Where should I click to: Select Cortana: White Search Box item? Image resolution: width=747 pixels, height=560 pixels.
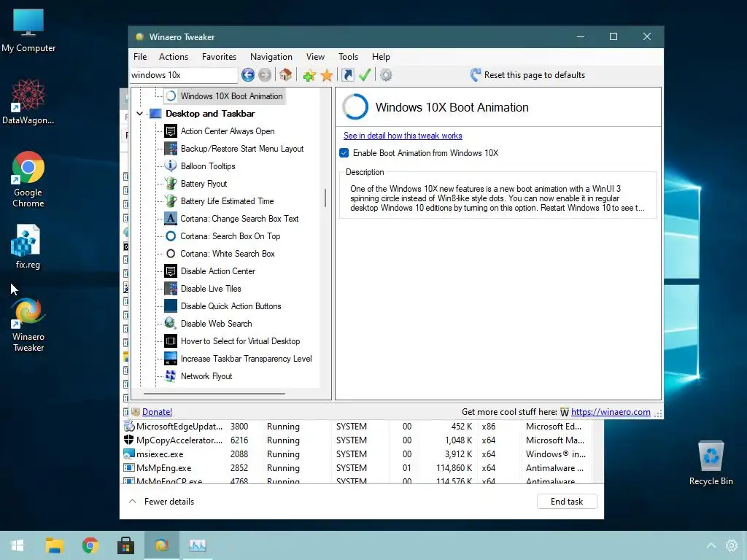[x=219, y=254]
